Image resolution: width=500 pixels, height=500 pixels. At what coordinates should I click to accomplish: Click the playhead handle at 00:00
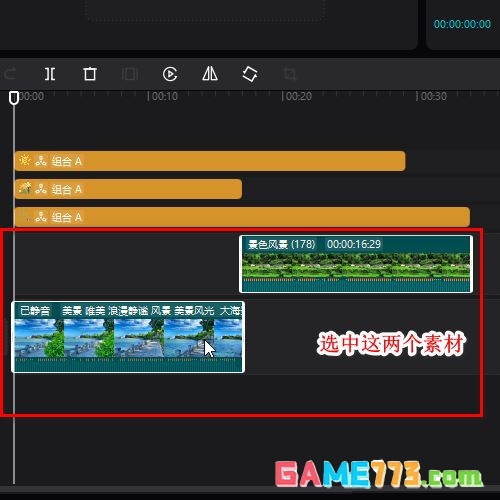(14, 98)
